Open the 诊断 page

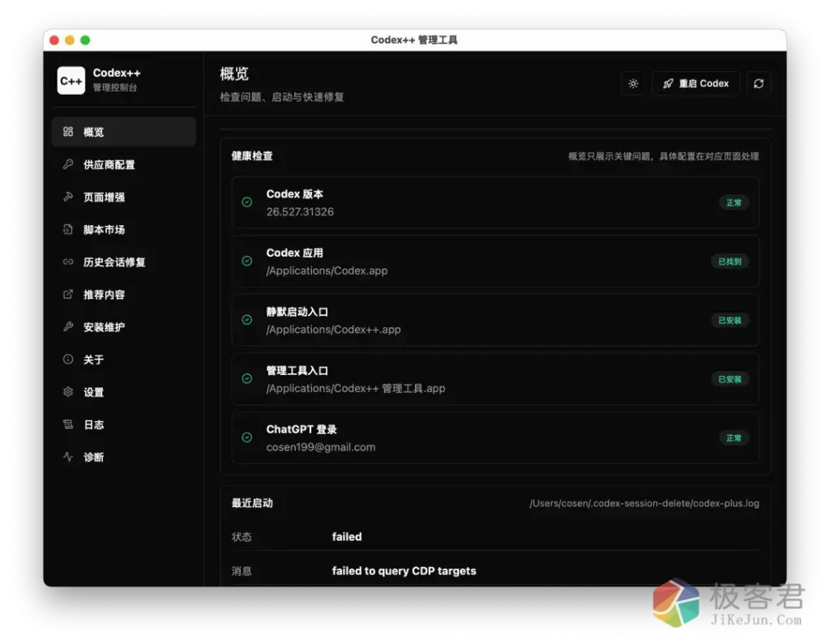(124, 457)
